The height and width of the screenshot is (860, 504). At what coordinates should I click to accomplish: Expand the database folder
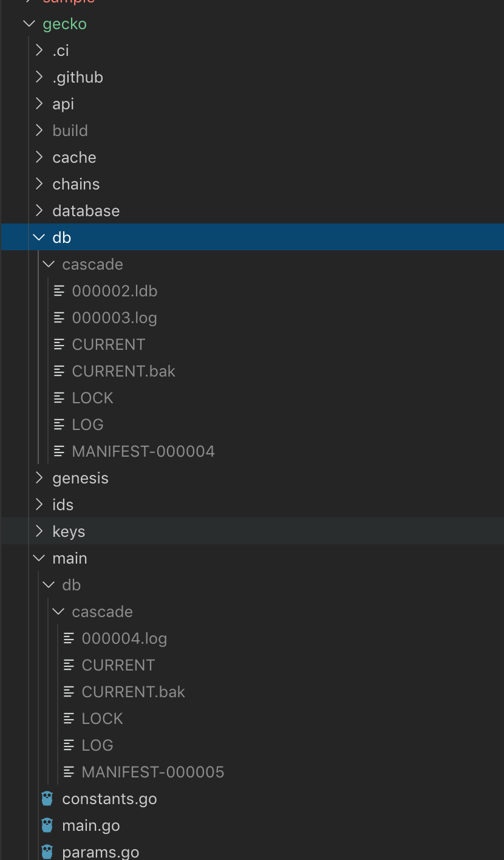pyautogui.click(x=39, y=210)
